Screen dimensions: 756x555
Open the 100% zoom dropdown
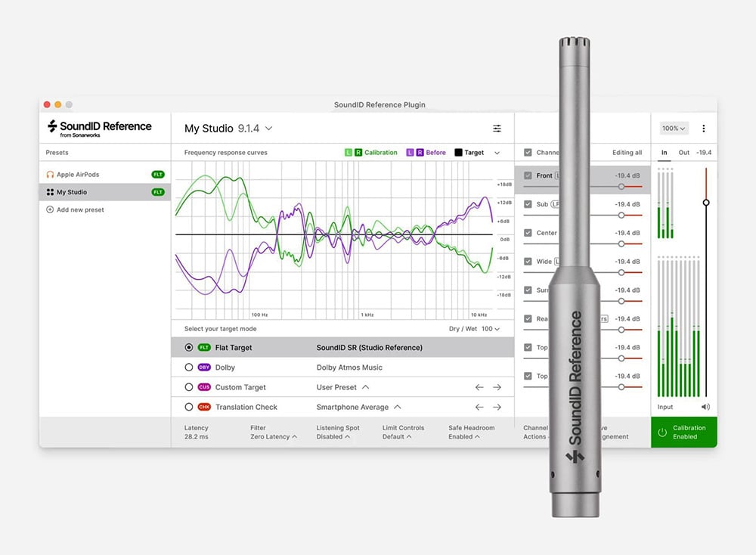tap(674, 129)
